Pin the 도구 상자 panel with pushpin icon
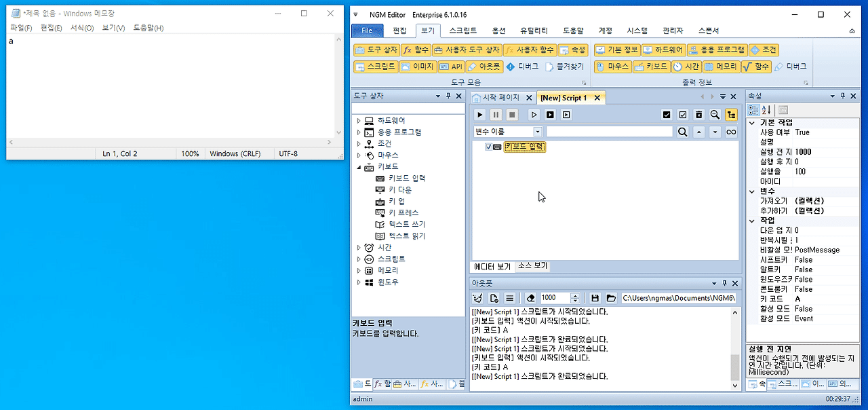 pos(449,96)
